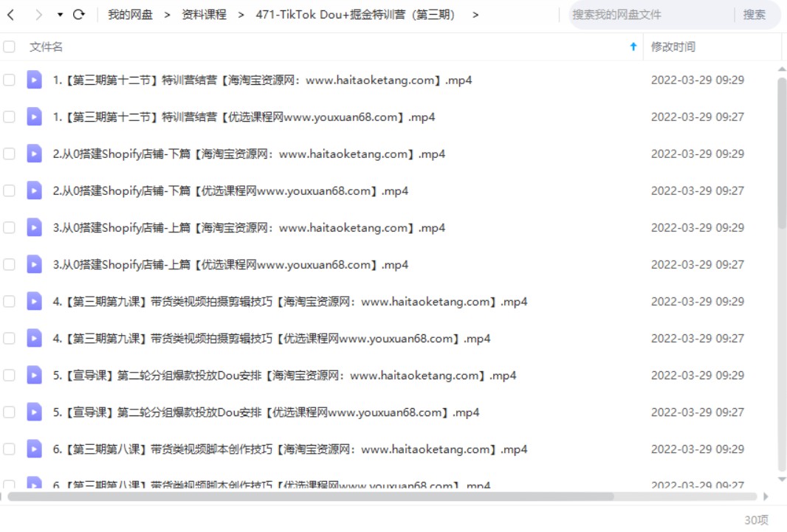Go back with the left arrow icon
787x532 pixels.
coord(11,15)
